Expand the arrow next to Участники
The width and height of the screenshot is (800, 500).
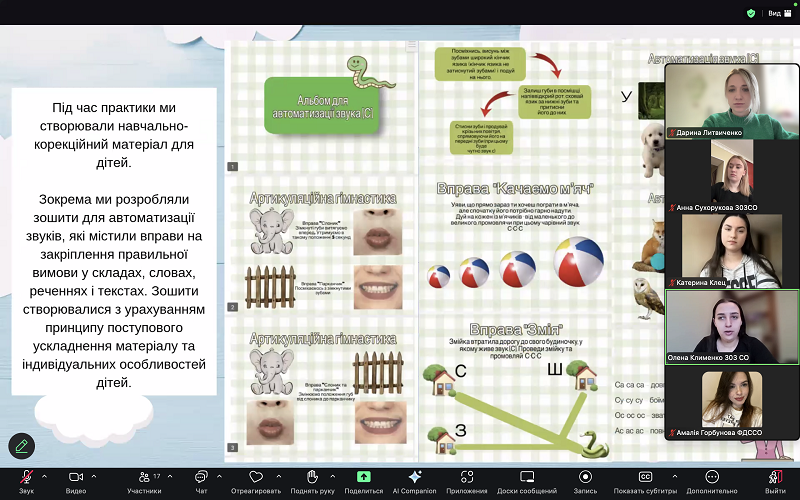coord(169,473)
